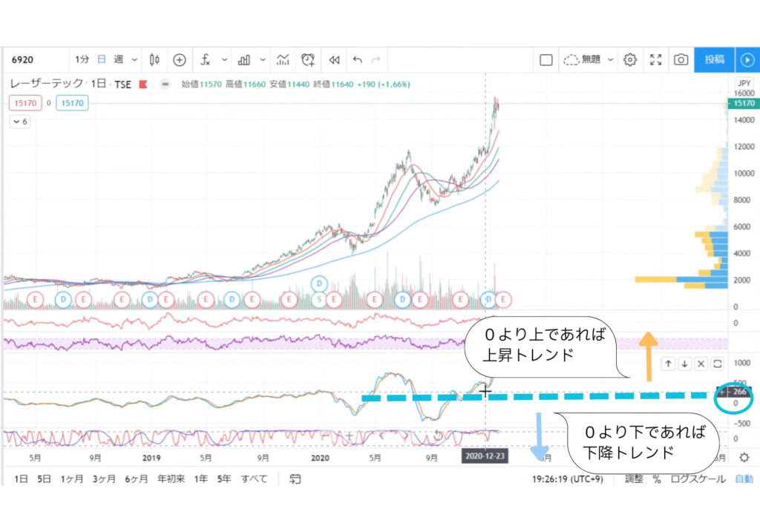Toggle percent scale mode

657,479
